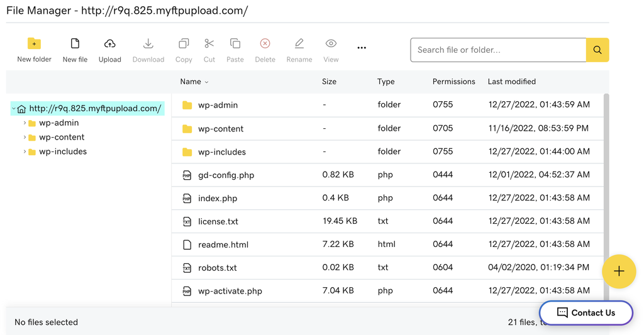The height and width of the screenshot is (335, 644).
Task: Expand the wp-admin tree node chevron
Action: pos(25,123)
